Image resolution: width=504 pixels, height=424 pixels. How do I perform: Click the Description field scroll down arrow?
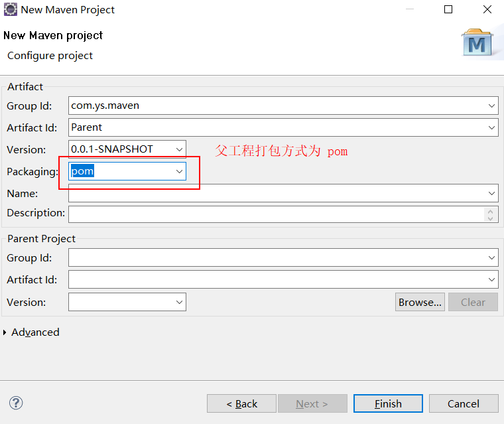tap(490, 218)
